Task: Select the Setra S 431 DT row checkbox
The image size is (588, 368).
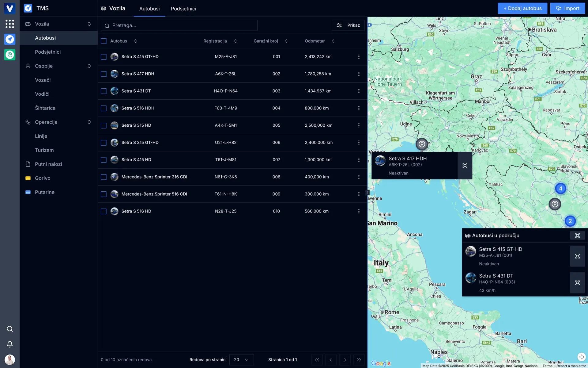Action: tap(104, 91)
